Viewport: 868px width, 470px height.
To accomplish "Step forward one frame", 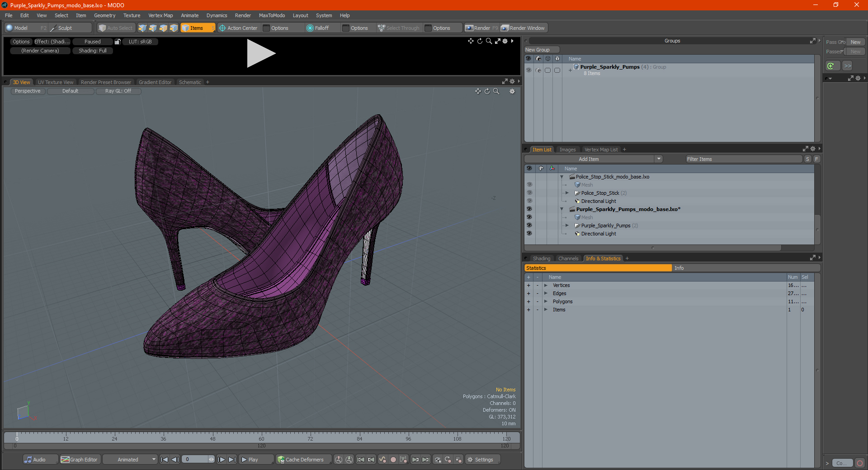I will 221,460.
